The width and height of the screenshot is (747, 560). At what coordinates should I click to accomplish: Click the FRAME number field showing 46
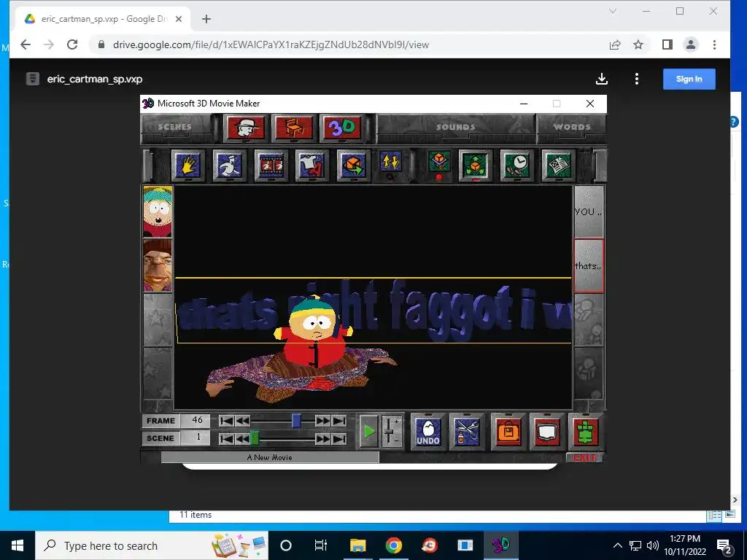196,421
